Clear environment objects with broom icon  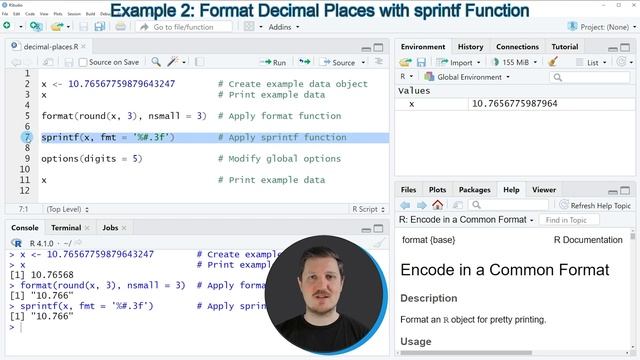click(553, 62)
